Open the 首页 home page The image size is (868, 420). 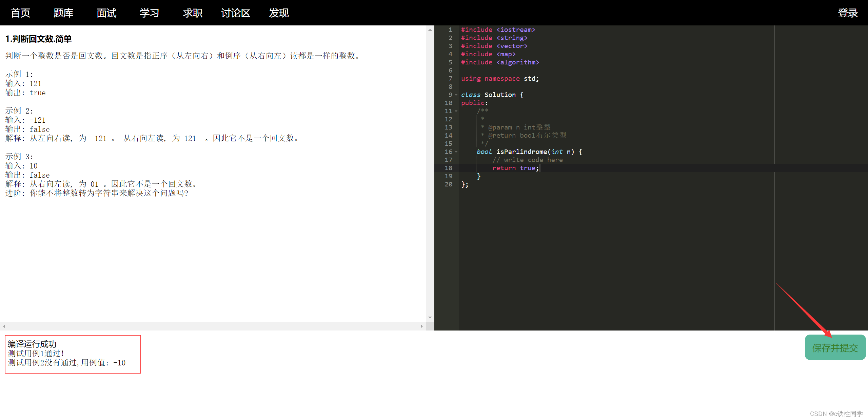[20, 13]
